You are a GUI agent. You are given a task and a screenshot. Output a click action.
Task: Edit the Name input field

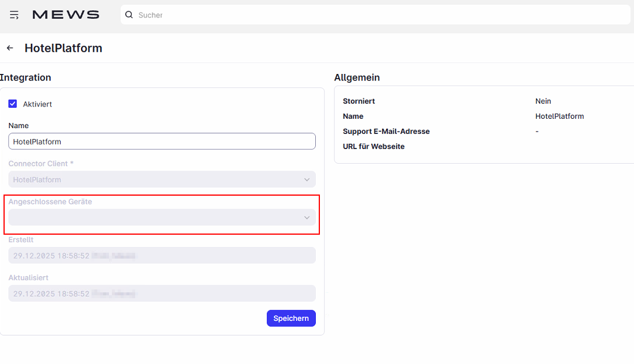pyautogui.click(x=162, y=142)
